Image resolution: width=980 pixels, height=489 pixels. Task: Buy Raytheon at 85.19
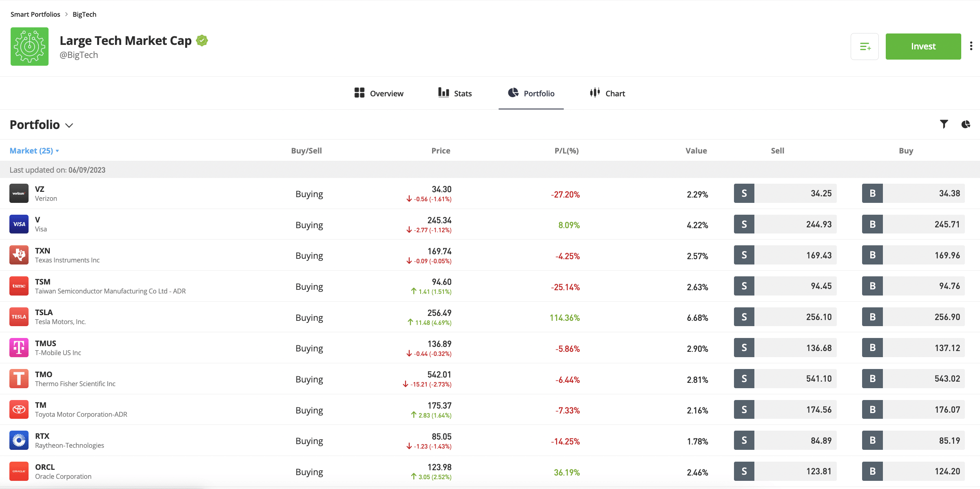913,440
